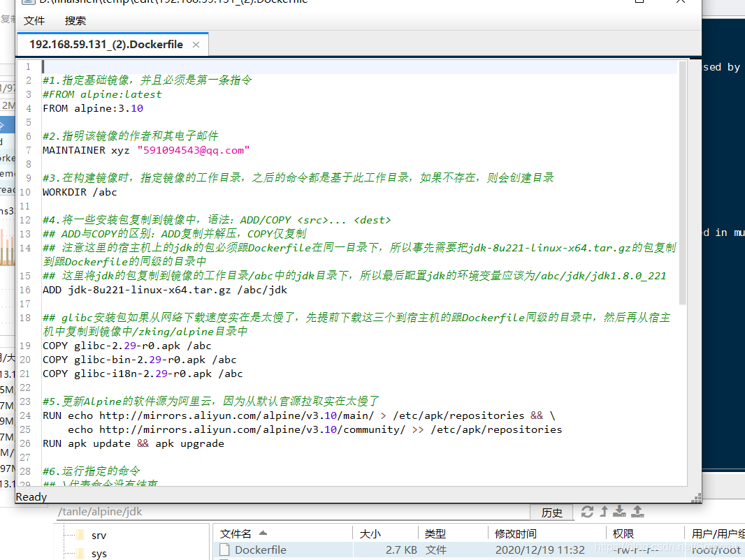The image size is (745, 560).
Task: Open the 文件 menu in editor
Action: [34, 21]
